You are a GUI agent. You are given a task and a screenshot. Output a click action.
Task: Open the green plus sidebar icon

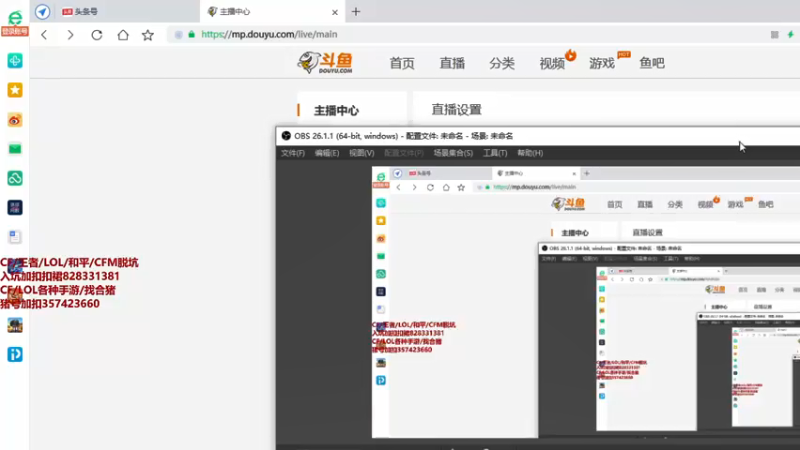[15, 61]
